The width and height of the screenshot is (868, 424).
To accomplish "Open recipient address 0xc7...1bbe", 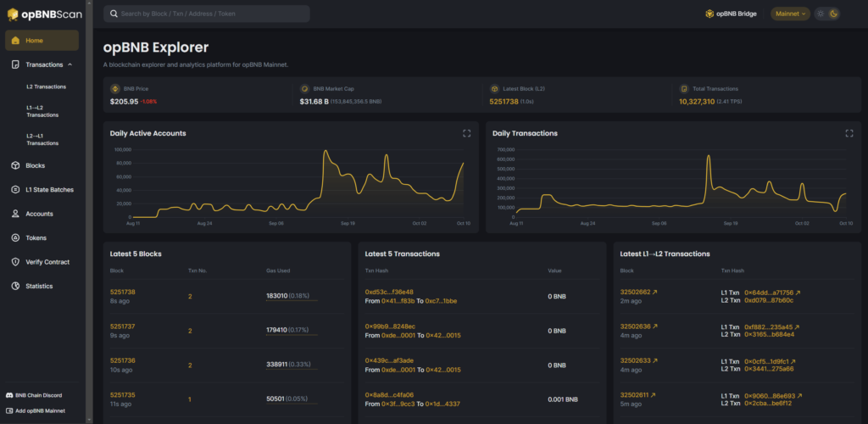I will pyautogui.click(x=441, y=301).
